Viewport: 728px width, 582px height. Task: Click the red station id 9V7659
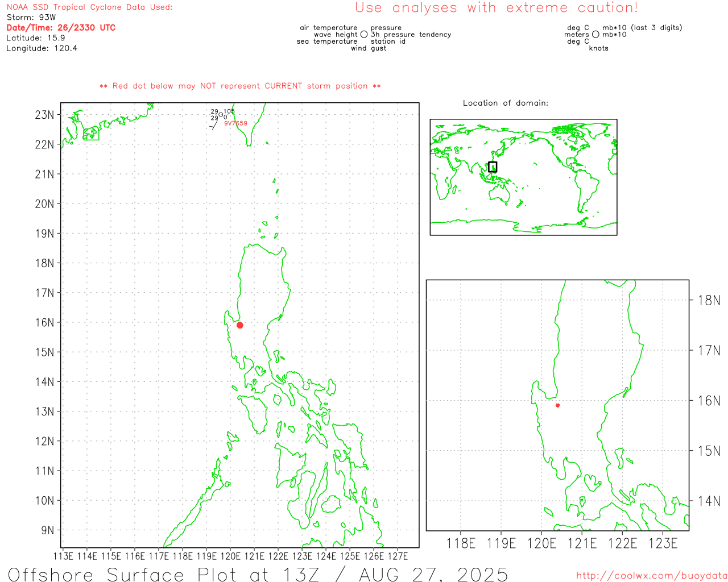(x=235, y=123)
